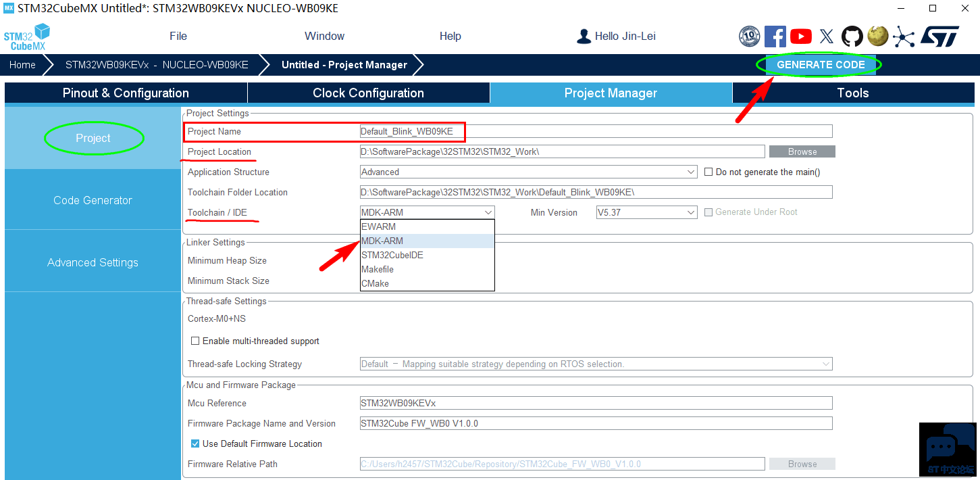Open the X (Twitter) icon link

pos(827,37)
